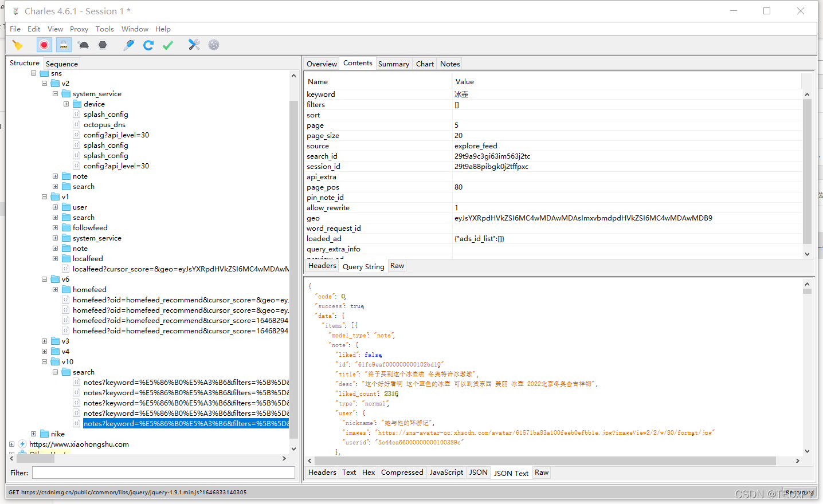The height and width of the screenshot is (504, 823).
Task: Click the request parameters vertical scrollbar
Action: (807, 171)
